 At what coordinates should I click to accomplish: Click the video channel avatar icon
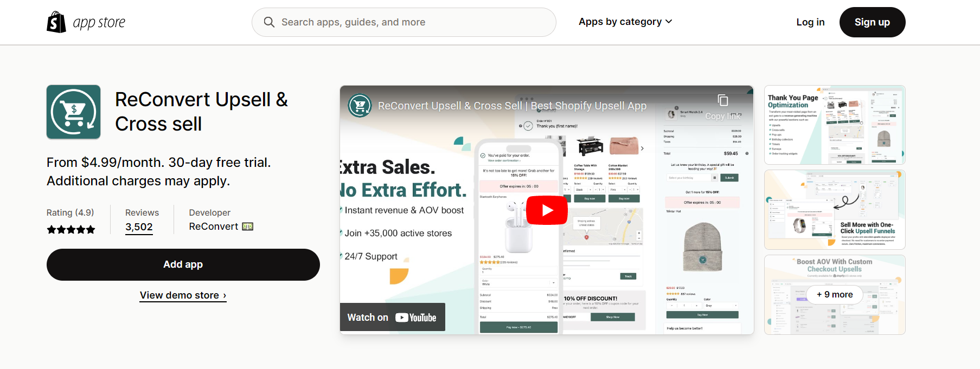click(360, 106)
